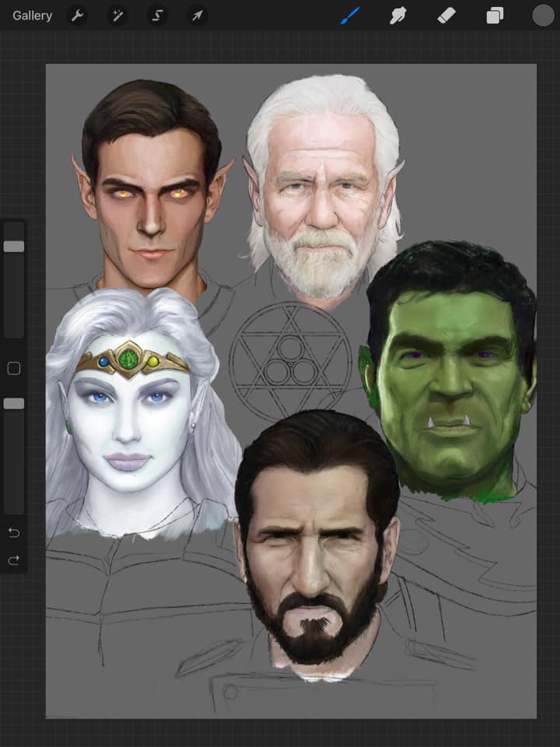Open the Layers panel
The height and width of the screenshot is (747, 560).
(495, 16)
